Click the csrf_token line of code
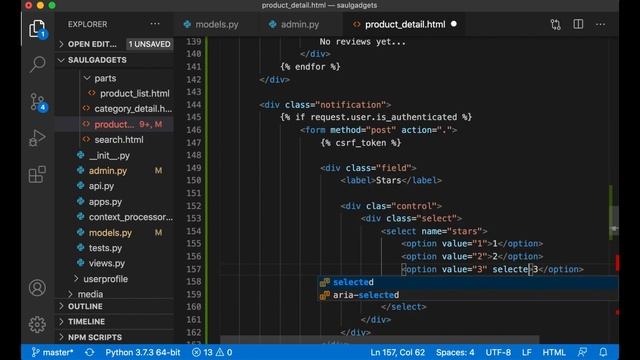This screenshot has height=360, width=640. (361, 143)
